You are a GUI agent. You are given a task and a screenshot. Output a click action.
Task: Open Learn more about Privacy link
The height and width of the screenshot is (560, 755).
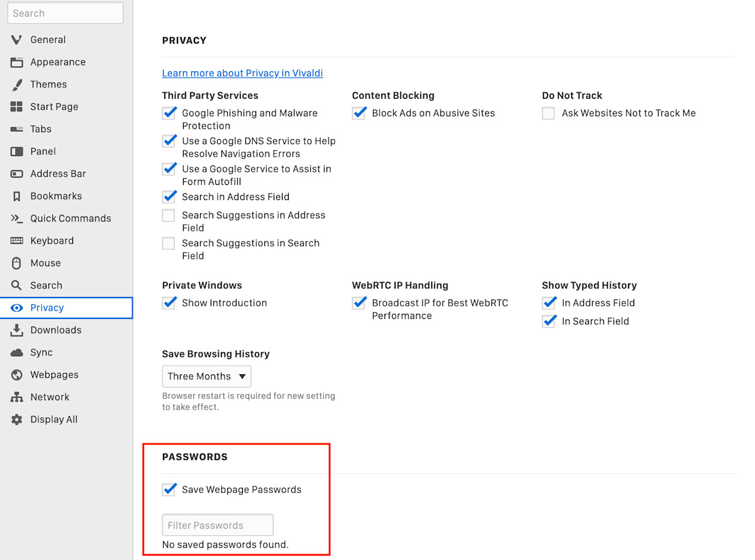click(242, 73)
